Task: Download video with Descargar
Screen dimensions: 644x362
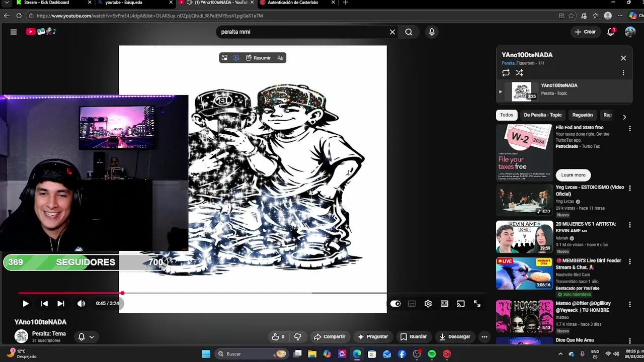Action: (454, 337)
